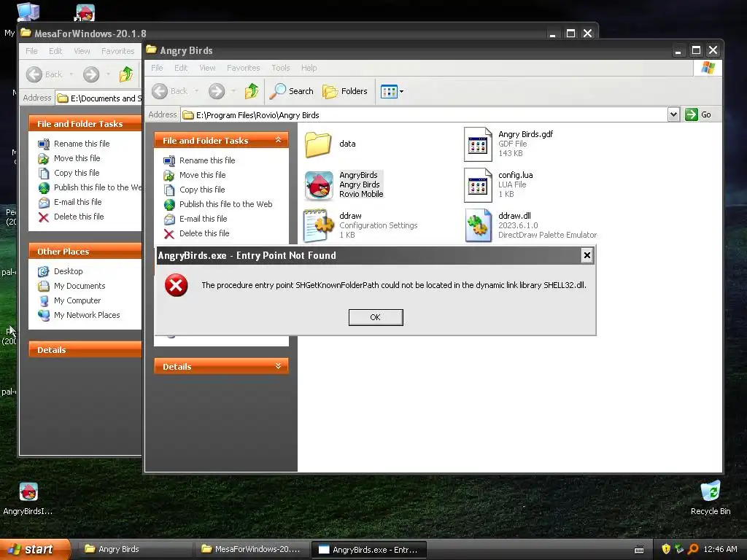Toggle the Folders pane in Angry Birds window
This screenshot has height=560, width=747.
coord(345,91)
